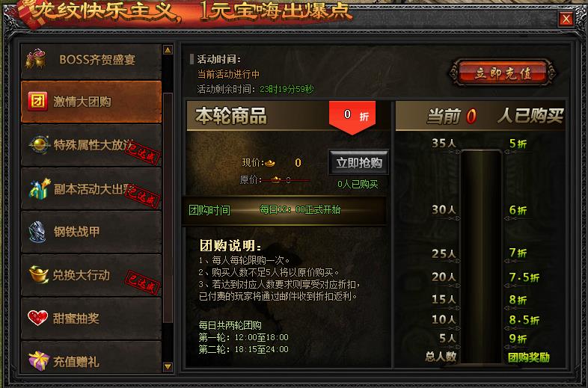
Task: Click the group purchase progress bar column
Action: [x=481, y=256]
